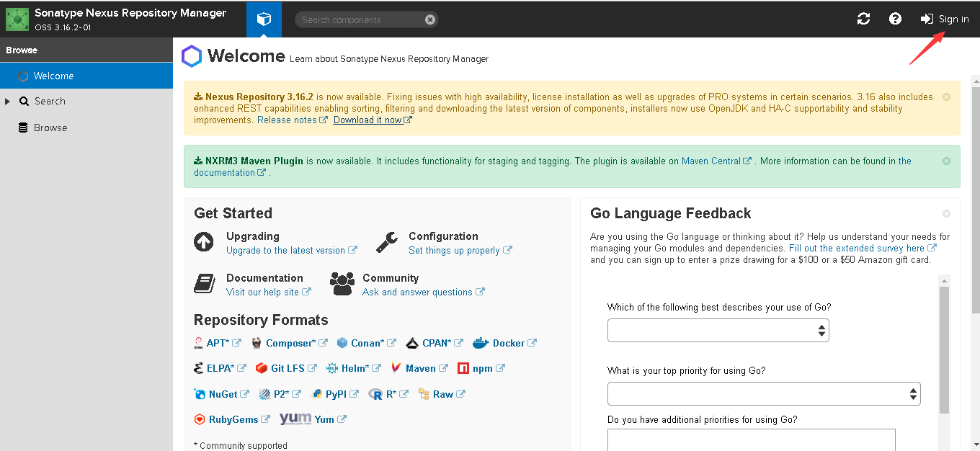Open the Release notes link
The image size is (980, 451).
coord(292,120)
